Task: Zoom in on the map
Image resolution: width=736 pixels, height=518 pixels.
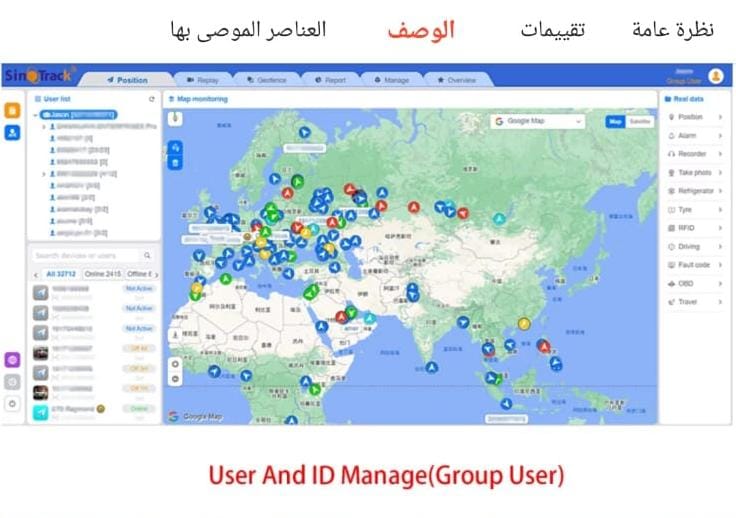Action: 175,364
